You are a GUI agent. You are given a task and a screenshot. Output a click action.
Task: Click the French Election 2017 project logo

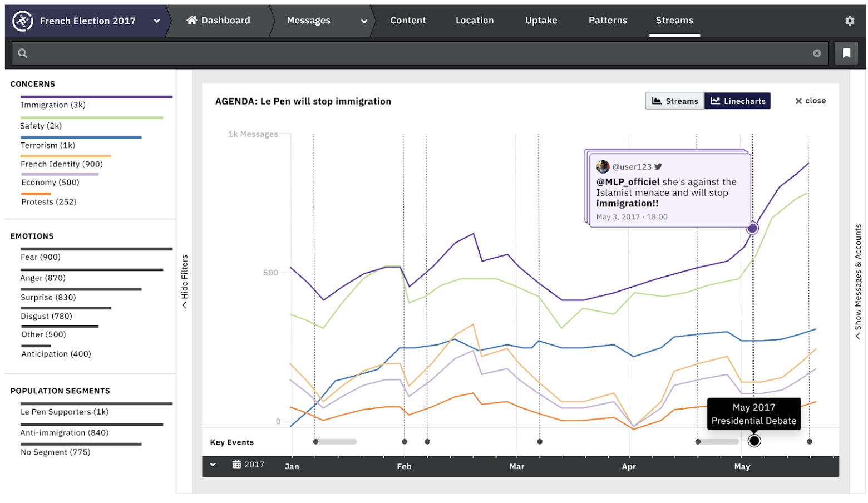(23, 21)
